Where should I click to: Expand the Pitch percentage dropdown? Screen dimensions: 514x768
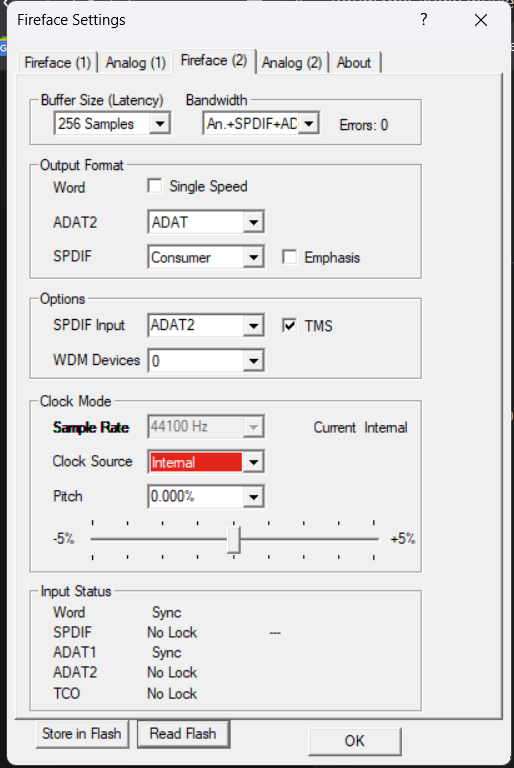206,497
